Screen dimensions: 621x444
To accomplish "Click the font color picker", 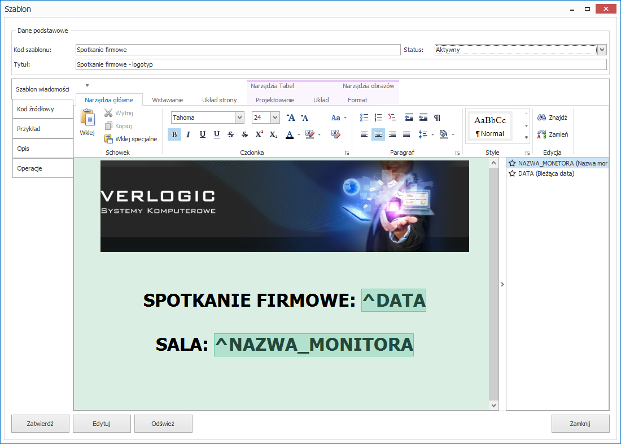I will 289,134.
